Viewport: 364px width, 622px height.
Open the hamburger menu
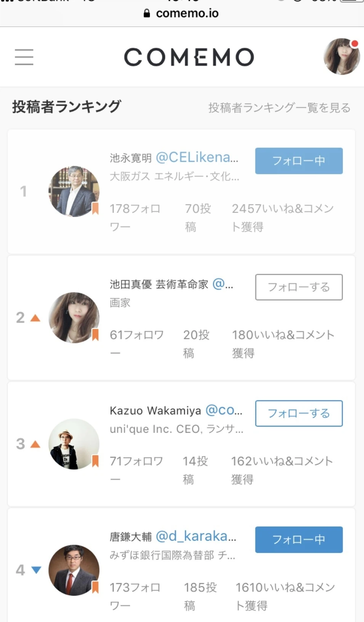click(x=24, y=57)
